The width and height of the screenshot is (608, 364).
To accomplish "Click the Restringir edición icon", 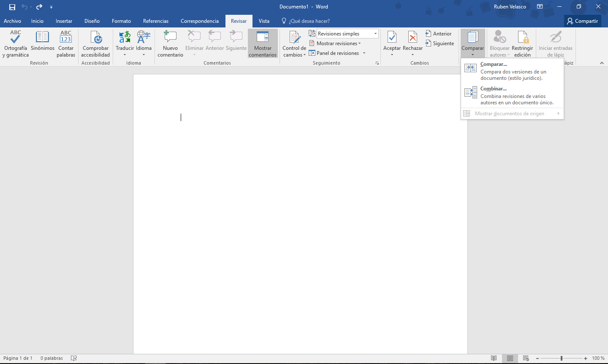I will pyautogui.click(x=522, y=38).
